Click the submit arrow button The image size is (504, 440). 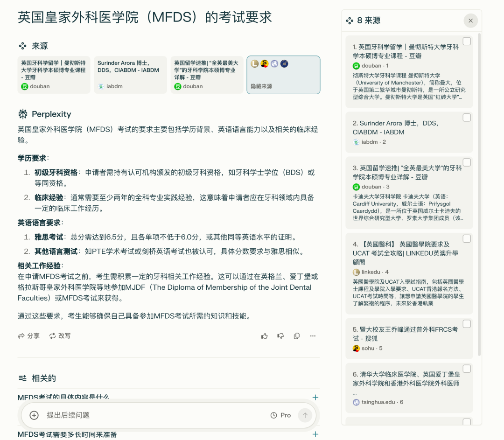[305, 415]
